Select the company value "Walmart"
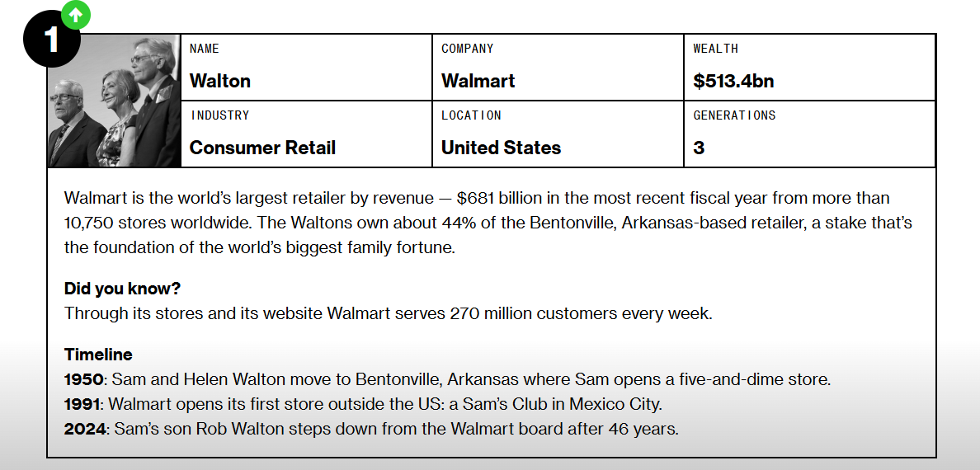 coord(478,81)
